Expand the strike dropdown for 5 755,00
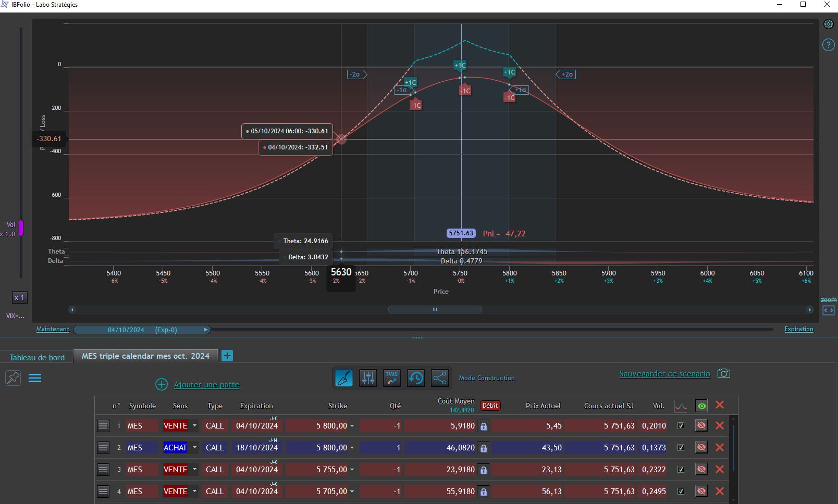 pyautogui.click(x=352, y=470)
